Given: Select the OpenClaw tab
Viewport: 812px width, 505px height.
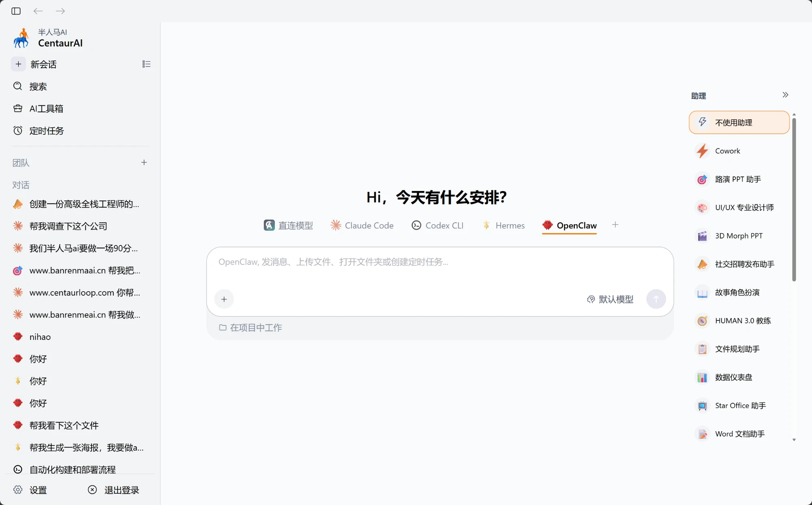Looking at the screenshot, I should tap(570, 226).
